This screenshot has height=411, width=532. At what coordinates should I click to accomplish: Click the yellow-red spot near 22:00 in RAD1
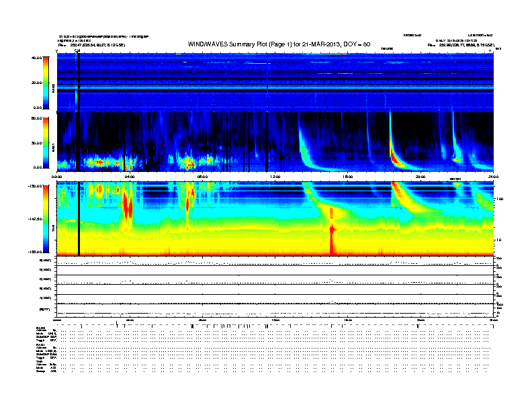(457, 159)
